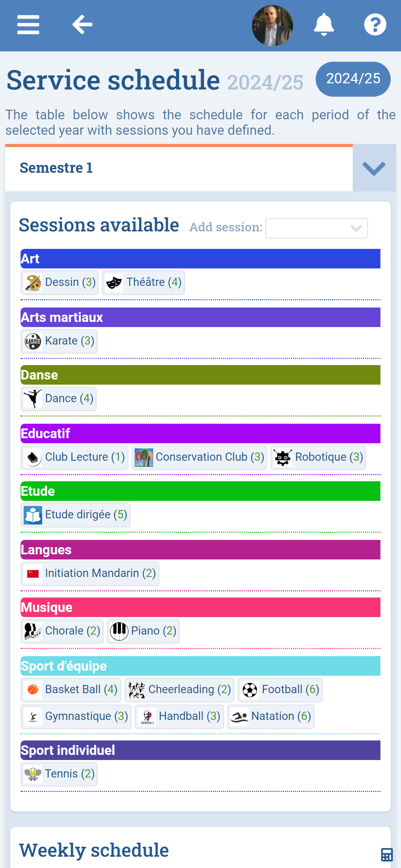Go back with the arrow icon
Image resolution: width=401 pixels, height=868 pixels.
point(82,25)
